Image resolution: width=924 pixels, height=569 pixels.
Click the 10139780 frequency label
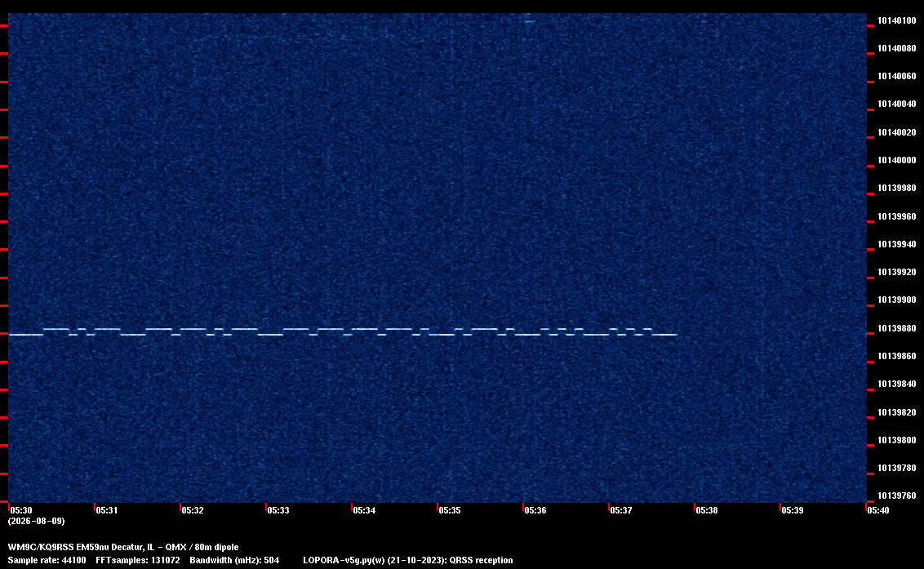pyautogui.click(x=896, y=468)
